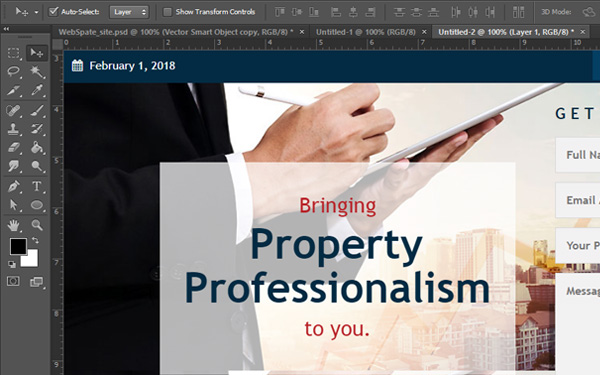The height and width of the screenshot is (375, 600).
Task: Select the Pen tool
Action: tap(14, 186)
